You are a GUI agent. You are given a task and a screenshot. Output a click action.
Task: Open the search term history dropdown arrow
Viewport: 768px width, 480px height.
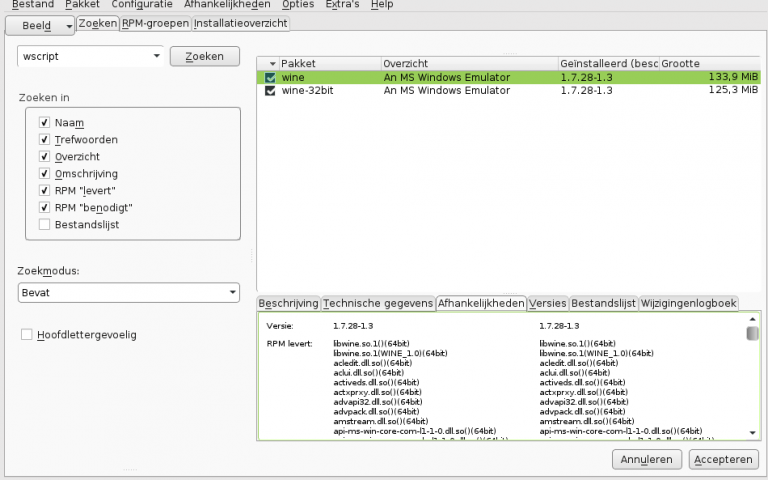[155, 57]
